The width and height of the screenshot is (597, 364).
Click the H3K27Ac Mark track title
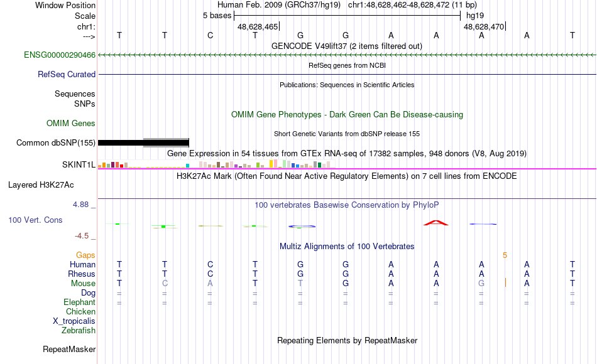tap(347, 176)
